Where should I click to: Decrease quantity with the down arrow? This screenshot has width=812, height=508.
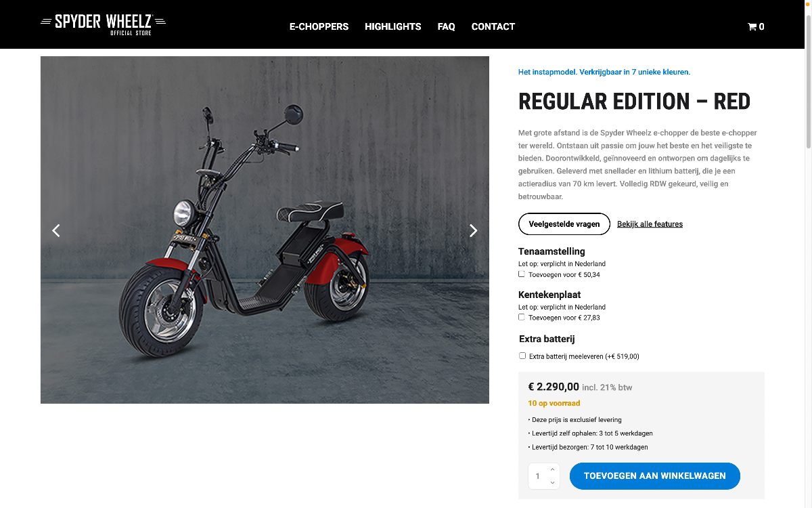click(552, 482)
